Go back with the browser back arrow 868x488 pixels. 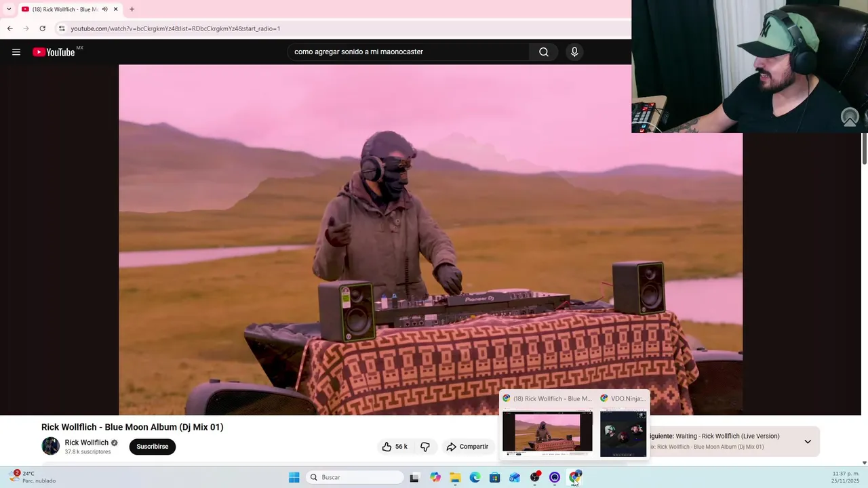[x=9, y=28]
